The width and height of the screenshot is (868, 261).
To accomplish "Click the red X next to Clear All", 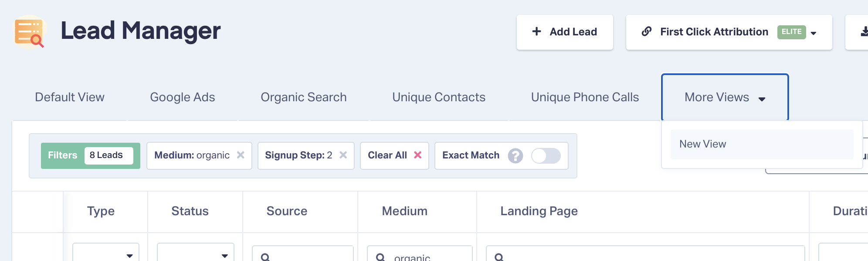I will point(417,155).
